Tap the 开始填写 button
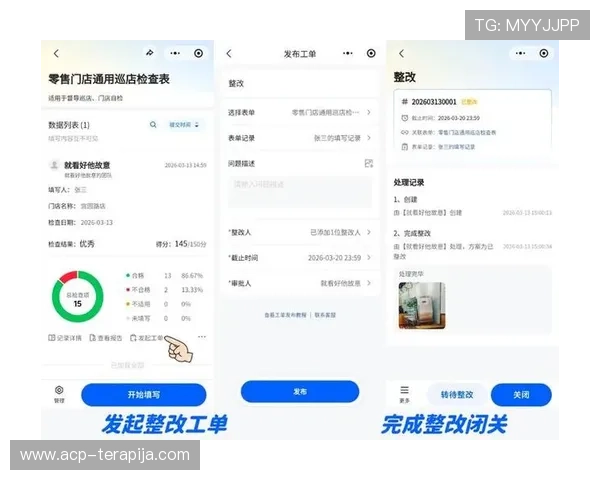This screenshot has width=600, height=480. [144, 395]
